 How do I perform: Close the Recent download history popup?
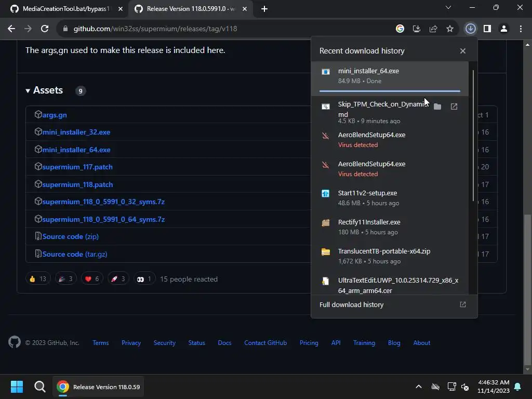point(463,51)
